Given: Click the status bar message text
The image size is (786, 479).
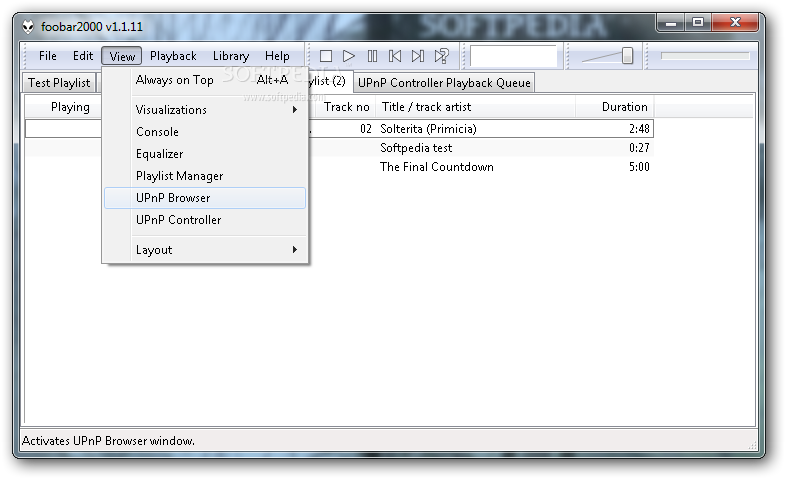Looking at the screenshot, I should click(x=108, y=441).
